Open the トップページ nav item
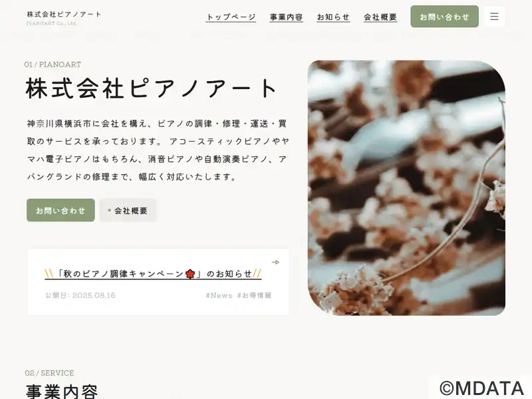This screenshot has height=399, width=532. [231, 17]
